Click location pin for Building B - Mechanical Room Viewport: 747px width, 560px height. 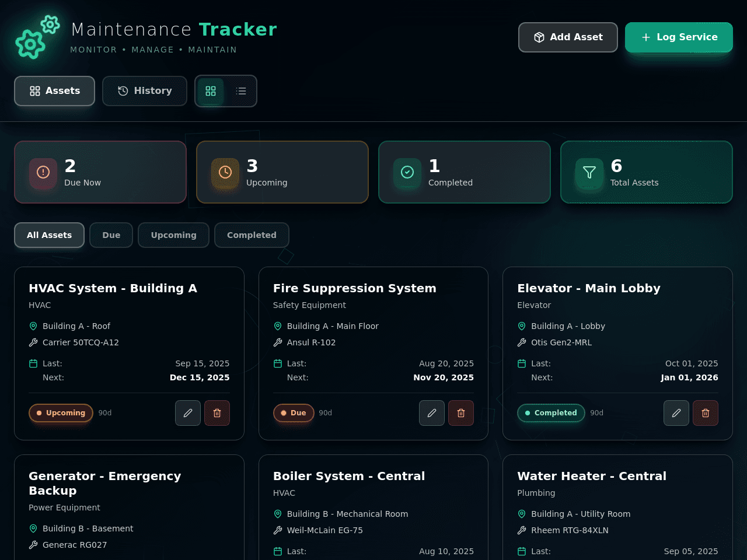(278, 514)
